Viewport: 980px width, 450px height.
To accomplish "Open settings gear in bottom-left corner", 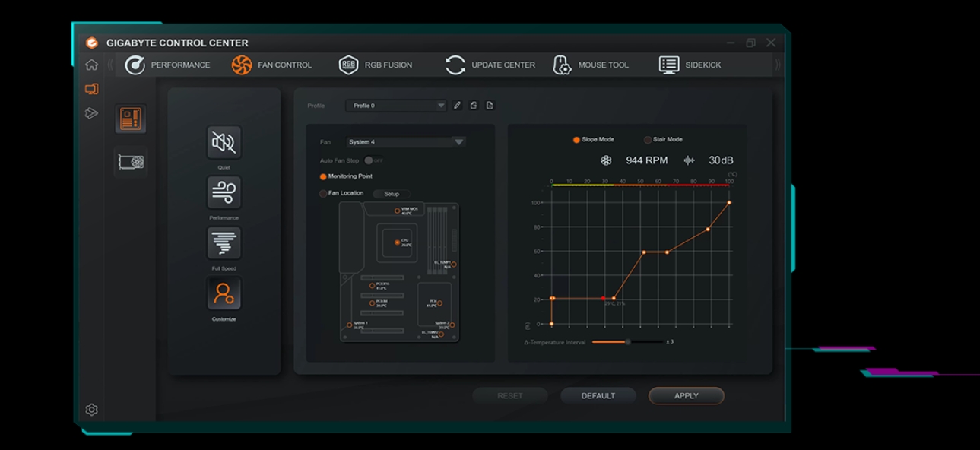I will point(91,410).
